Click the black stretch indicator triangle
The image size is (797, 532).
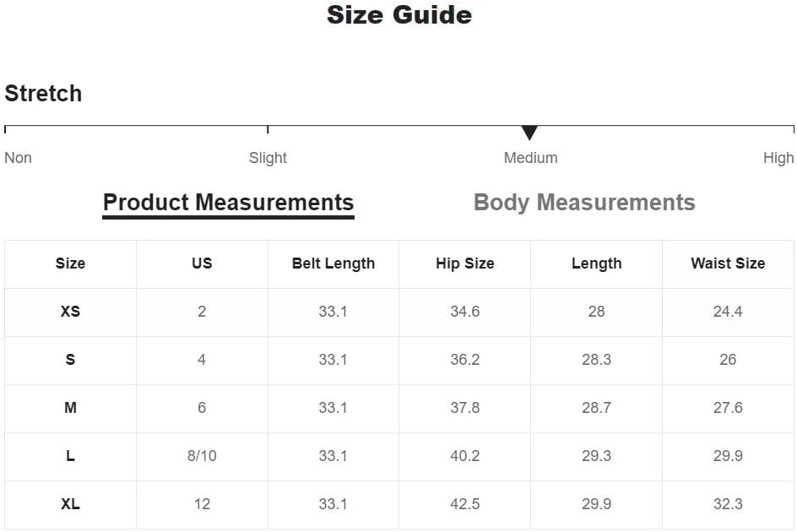(x=529, y=133)
